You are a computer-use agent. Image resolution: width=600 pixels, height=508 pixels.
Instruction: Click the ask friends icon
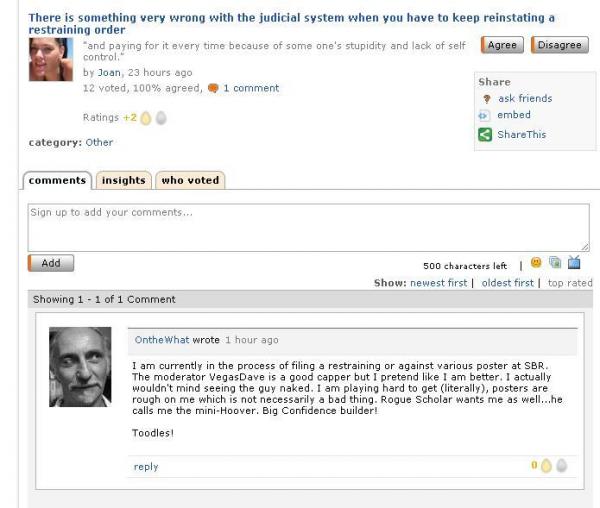(x=485, y=99)
